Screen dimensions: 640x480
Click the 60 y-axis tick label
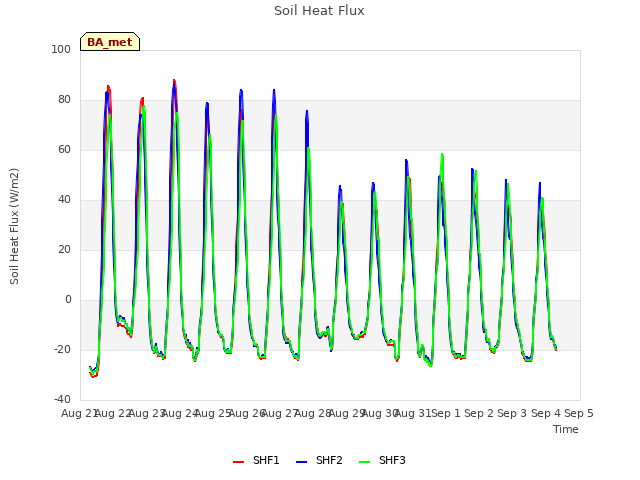click(x=64, y=149)
